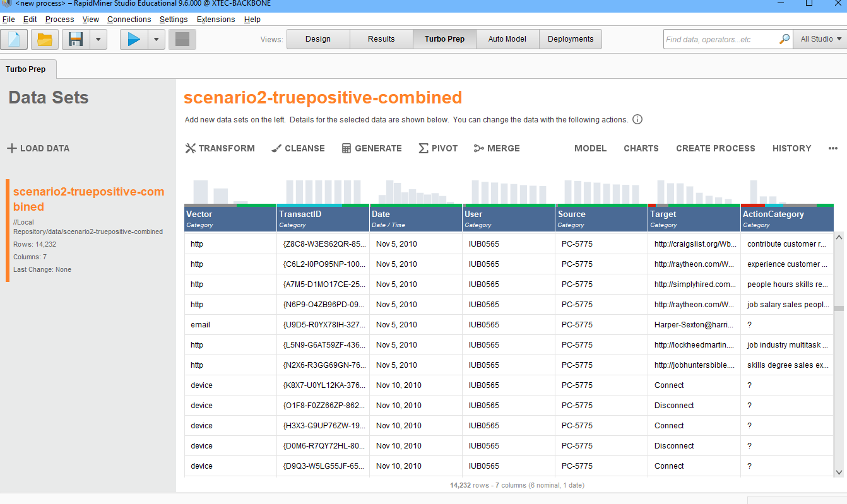
Task: Select the Date column header
Action: [416, 219]
